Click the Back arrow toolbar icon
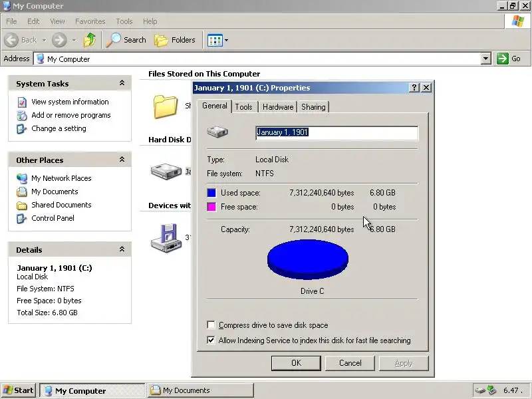 tap(11, 40)
